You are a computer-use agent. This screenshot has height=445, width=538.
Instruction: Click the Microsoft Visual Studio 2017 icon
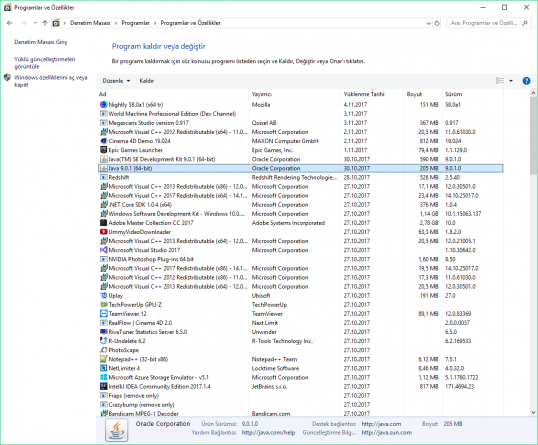103,250
